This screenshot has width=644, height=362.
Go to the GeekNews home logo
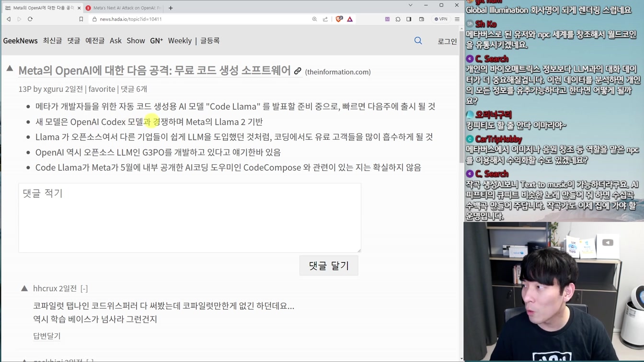coord(20,41)
